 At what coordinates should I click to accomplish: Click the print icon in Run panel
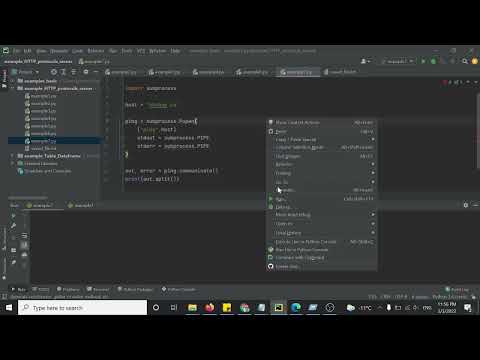[25, 255]
